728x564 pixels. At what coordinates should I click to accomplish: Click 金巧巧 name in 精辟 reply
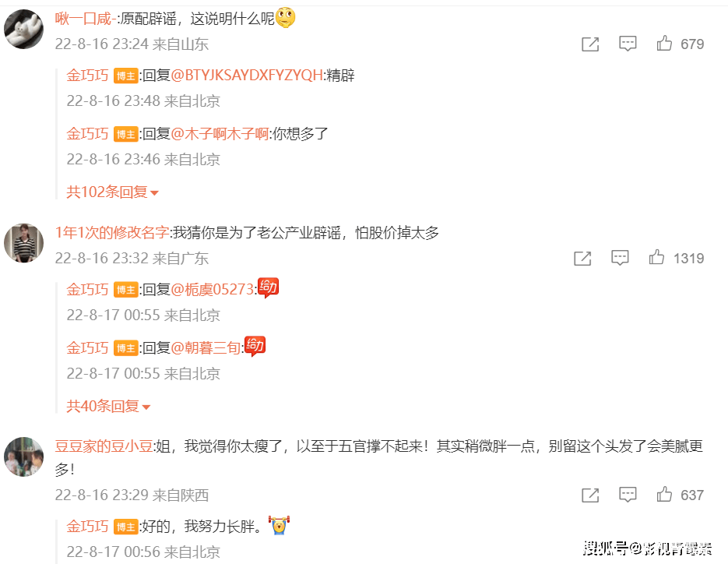click(87, 75)
